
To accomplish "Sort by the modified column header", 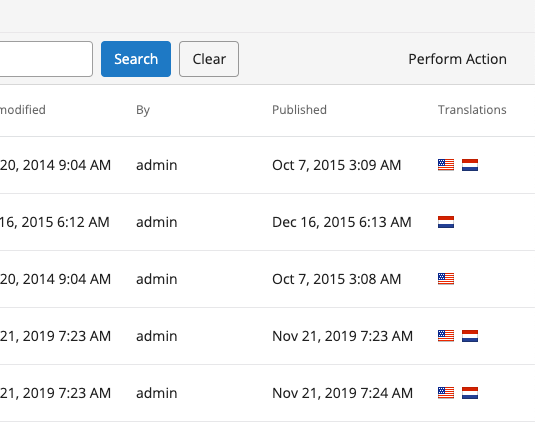I will point(23,110).
